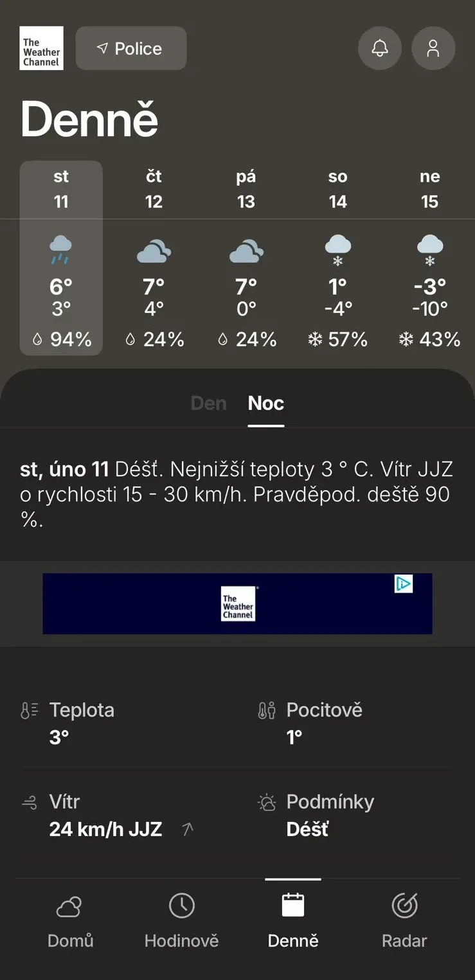
Task: Click The Weather Channel ad banner
Action: pos(238,604)
